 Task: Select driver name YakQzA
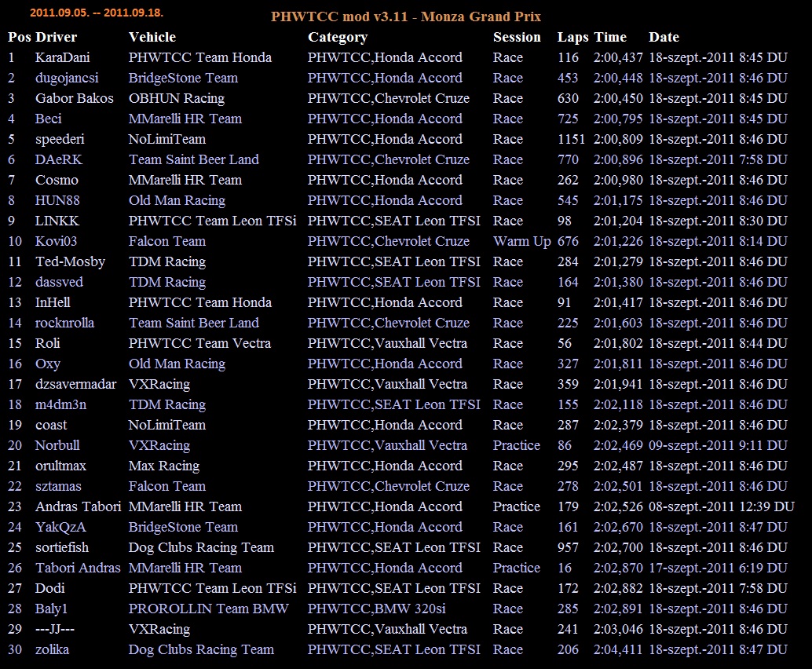click(60, 527)
